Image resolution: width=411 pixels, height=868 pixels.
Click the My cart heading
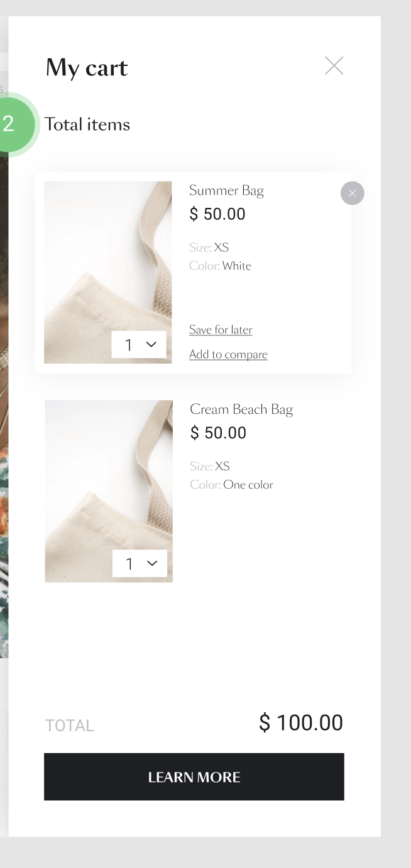point(86,67)
